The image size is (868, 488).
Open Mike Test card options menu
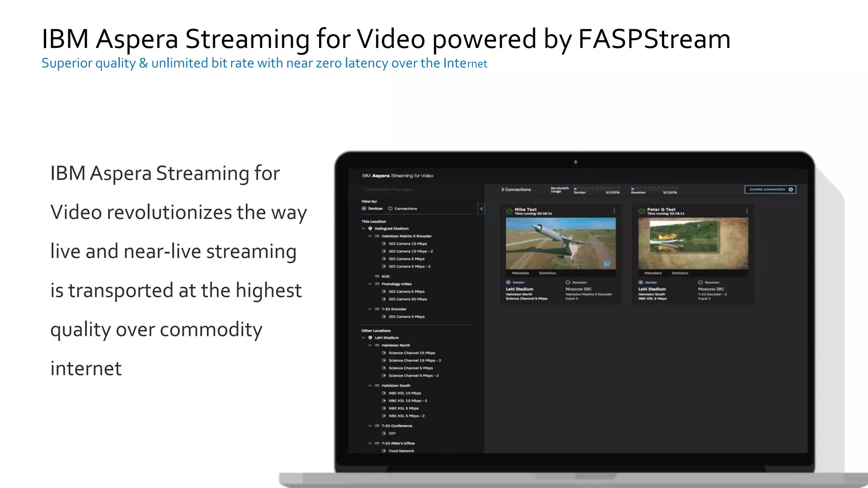coord(614,211)
